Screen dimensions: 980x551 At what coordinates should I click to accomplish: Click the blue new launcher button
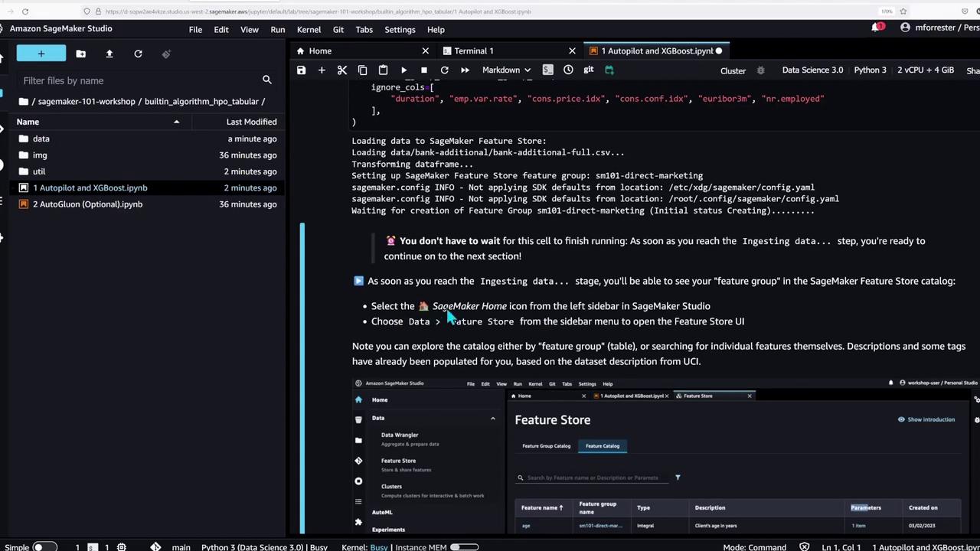[x=41, y=54]
